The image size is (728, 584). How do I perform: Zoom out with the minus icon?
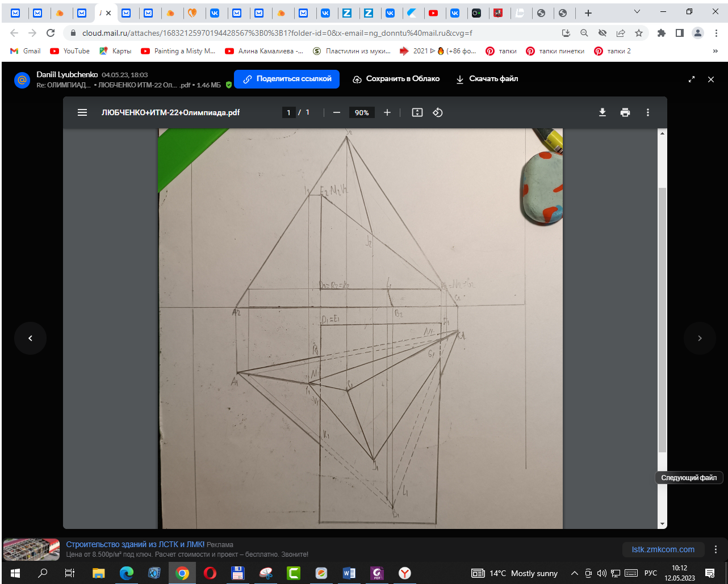point(337,112)
